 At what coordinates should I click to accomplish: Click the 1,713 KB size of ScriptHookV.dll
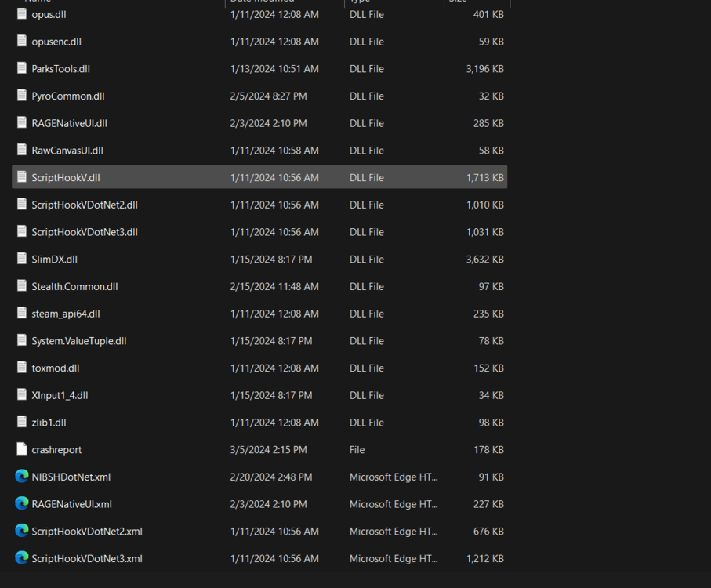pos(484,178)
